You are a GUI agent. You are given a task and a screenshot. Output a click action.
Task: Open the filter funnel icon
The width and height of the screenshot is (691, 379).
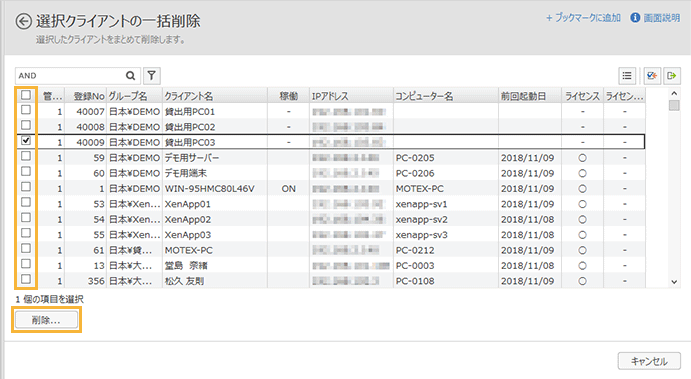(152, 76)
